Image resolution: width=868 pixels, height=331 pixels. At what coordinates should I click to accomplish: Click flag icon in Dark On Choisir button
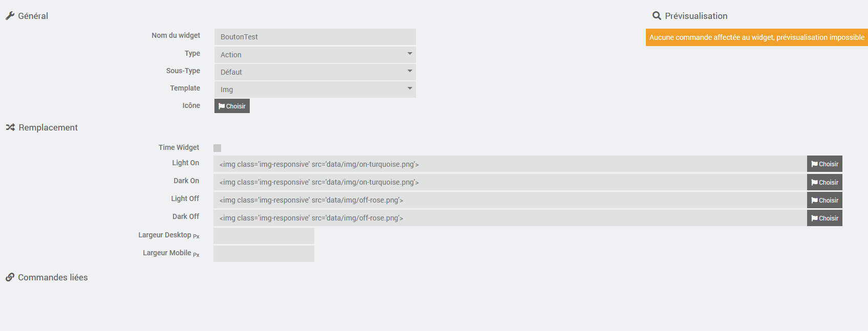pyautogui.click(x=814, y=182)
